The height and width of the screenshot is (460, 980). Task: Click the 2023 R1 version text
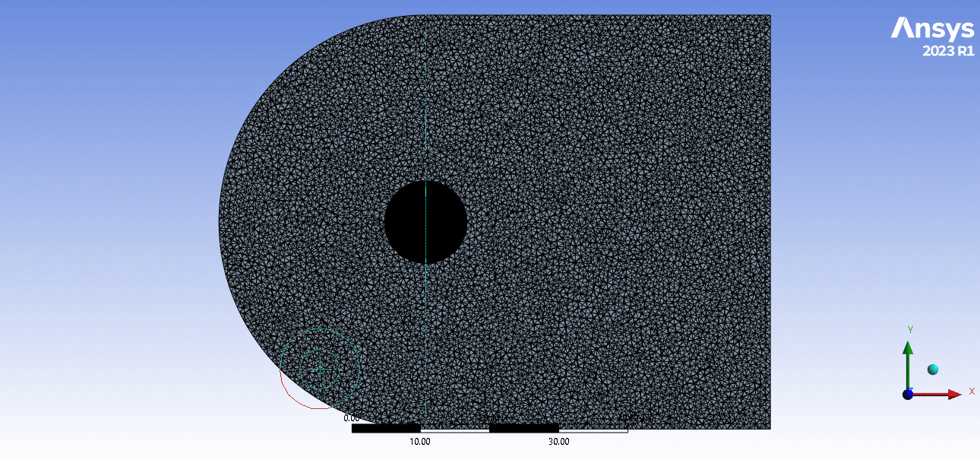[x=947, y=52]
